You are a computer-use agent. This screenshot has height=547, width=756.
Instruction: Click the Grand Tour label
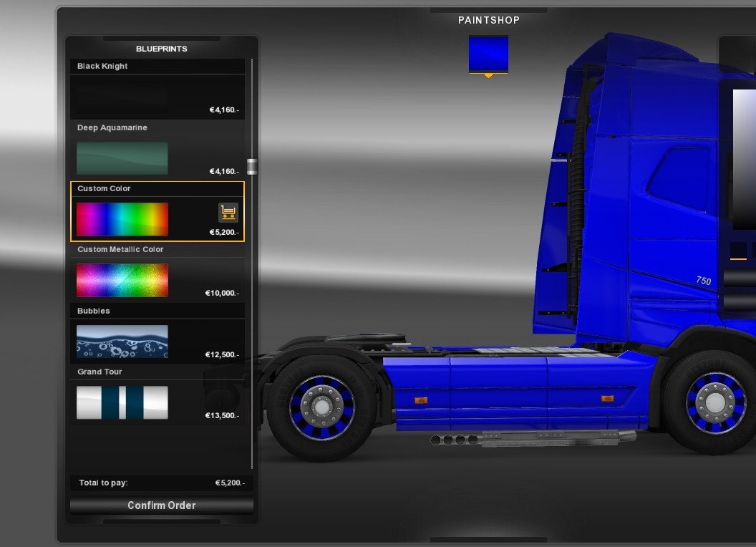100,372
